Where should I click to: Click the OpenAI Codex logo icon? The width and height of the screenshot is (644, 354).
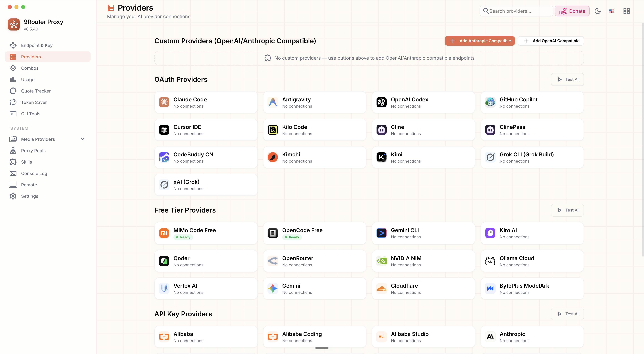point(382,102)
